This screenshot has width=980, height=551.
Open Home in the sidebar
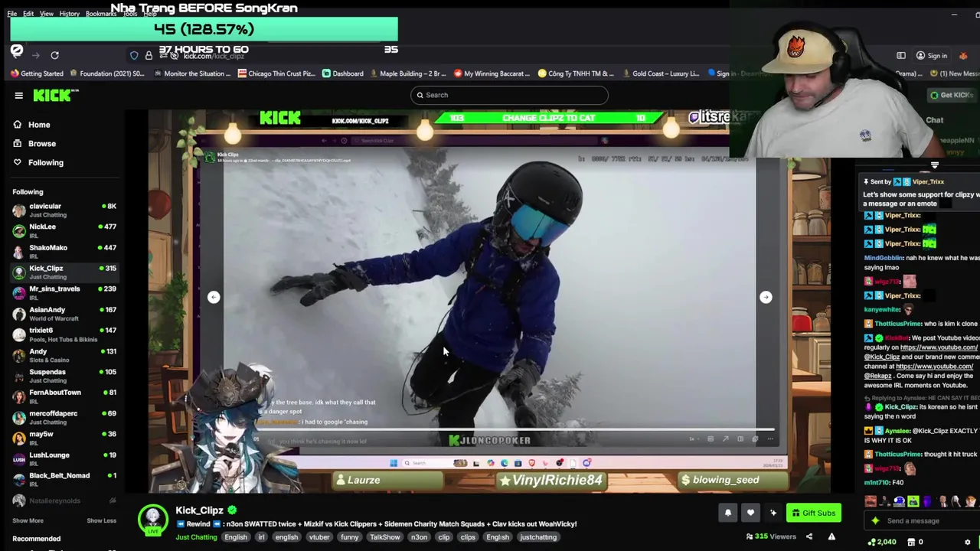click(x=39, y=125)
